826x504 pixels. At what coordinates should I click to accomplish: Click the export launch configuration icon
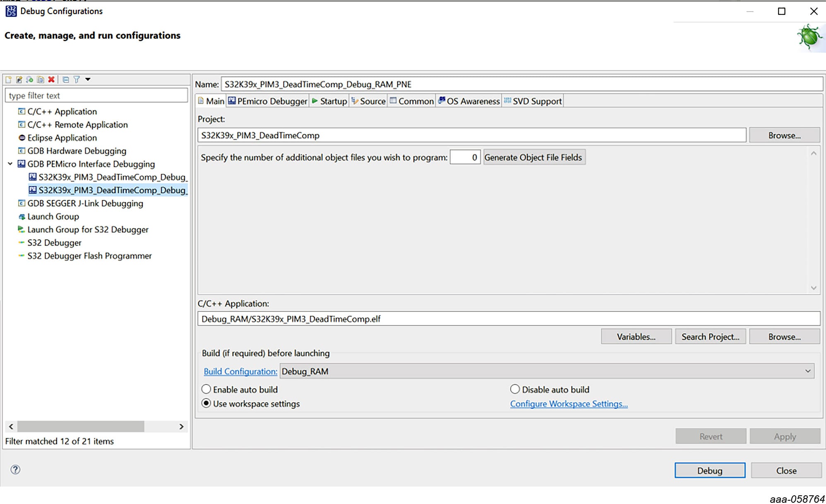tap(30, 79)
